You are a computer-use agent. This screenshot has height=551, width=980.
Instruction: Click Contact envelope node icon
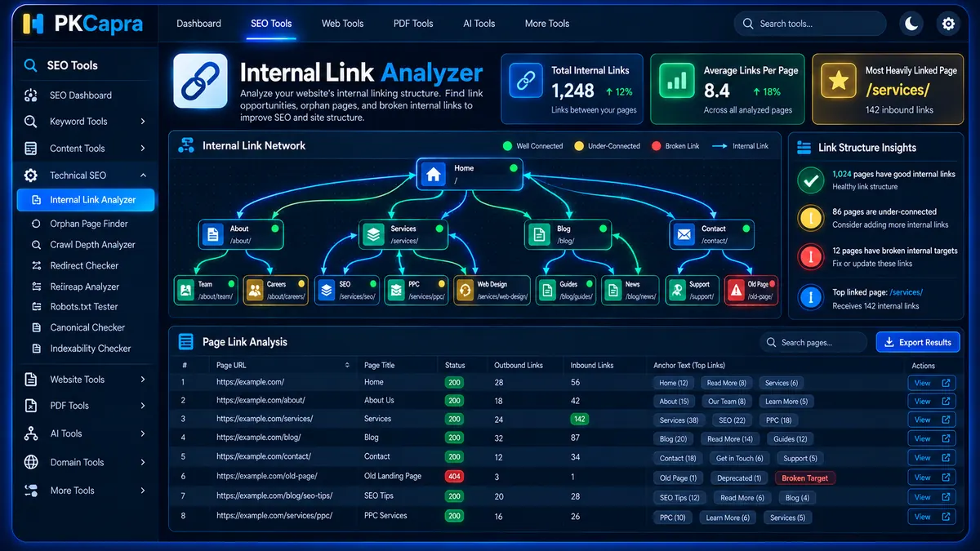(684, 235)
